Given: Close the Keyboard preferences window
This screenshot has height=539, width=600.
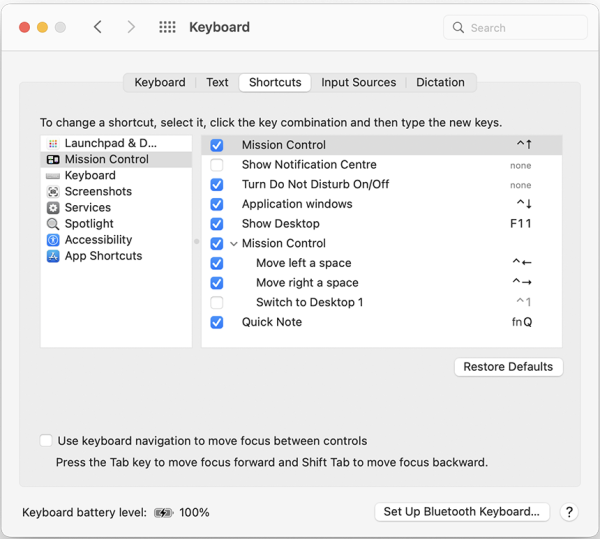Looking at the screenshot, I should (x=24, y=27).
